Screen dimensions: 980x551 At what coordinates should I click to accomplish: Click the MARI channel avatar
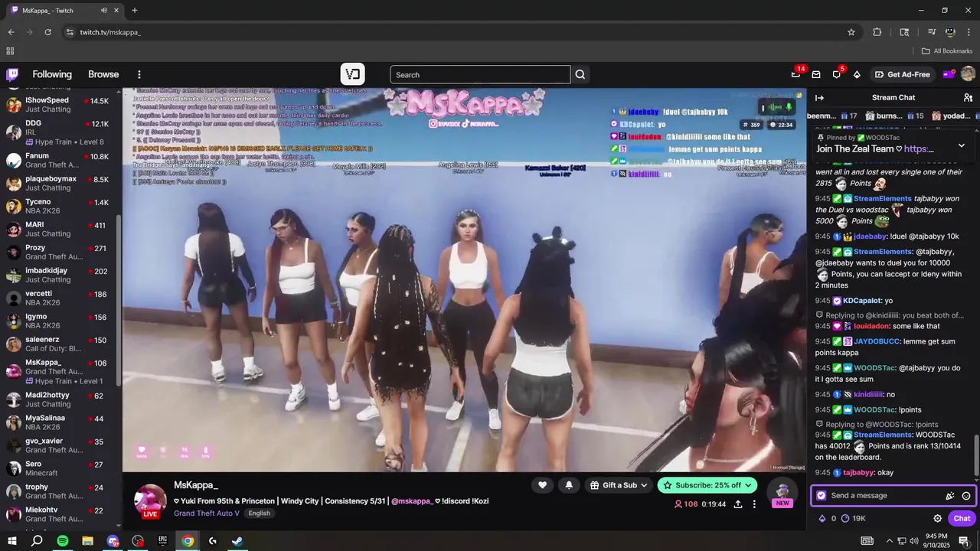tap(13, 230)
